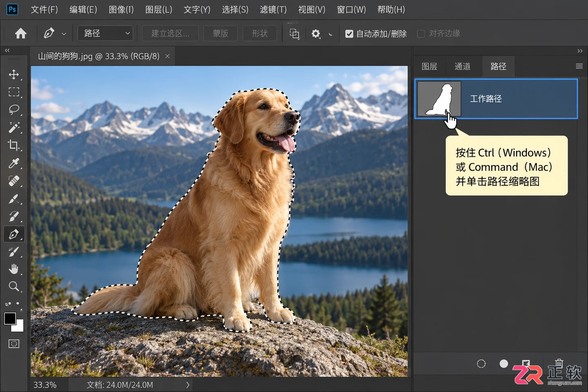The image size is (588, 392).
Task: Open the Pen tool preset picker arrow
Action: tap(64, 34)
